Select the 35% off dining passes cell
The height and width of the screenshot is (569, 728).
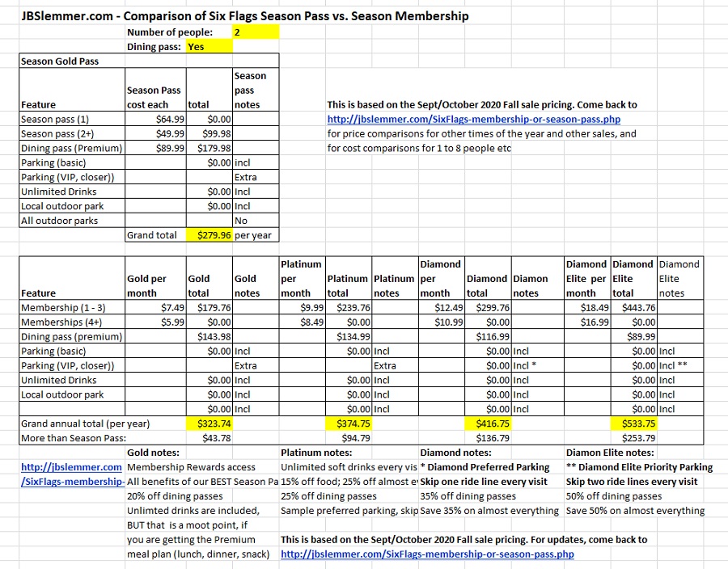point(468,496)
